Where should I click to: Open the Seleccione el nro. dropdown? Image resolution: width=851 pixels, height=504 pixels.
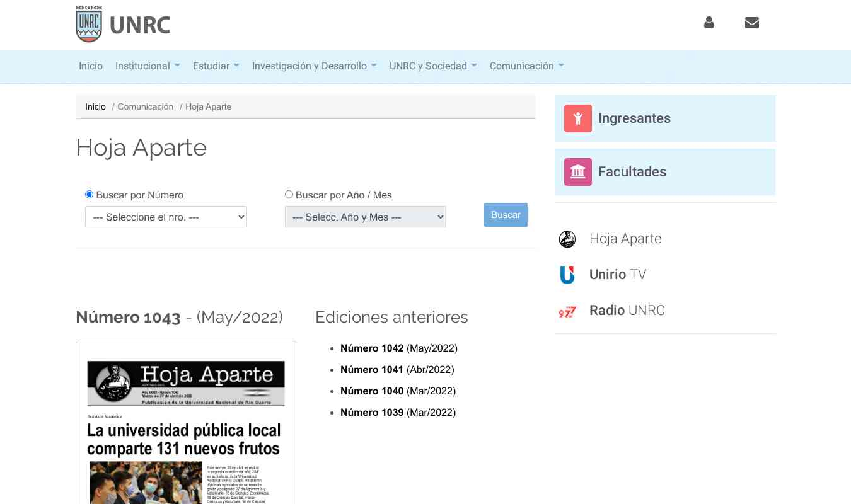(166, 217)
